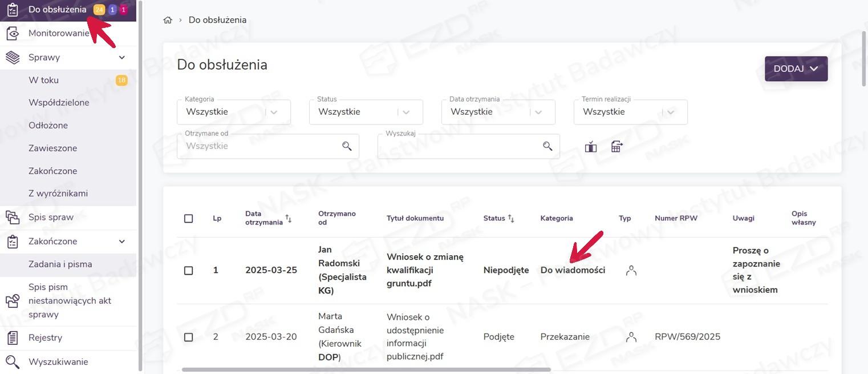Select checkbox for Marta Gdańska row
The width and height of the screenshot is (868, 374).
(189, 337)
